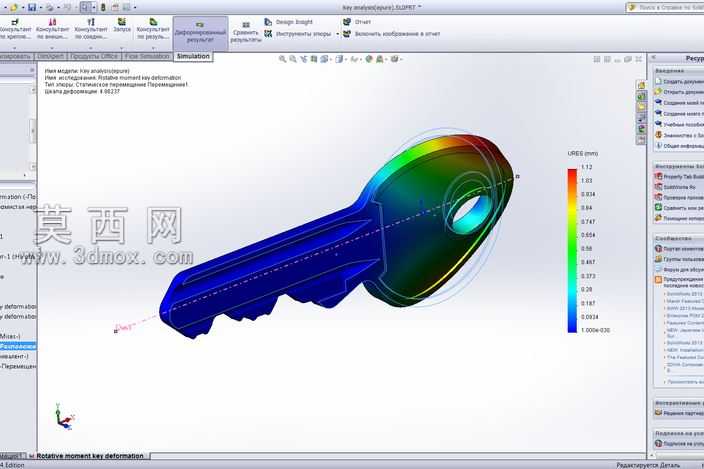The width and height of the screenshot is (704, 469).
Task: Click the Редактируется Деталь status bar text
Action: [648, 465]
